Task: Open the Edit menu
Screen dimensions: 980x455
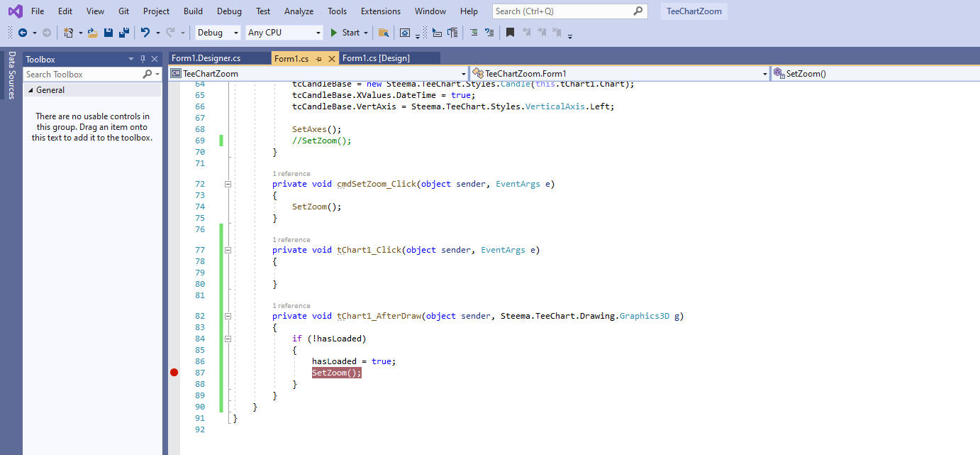Action: (65, 11)
